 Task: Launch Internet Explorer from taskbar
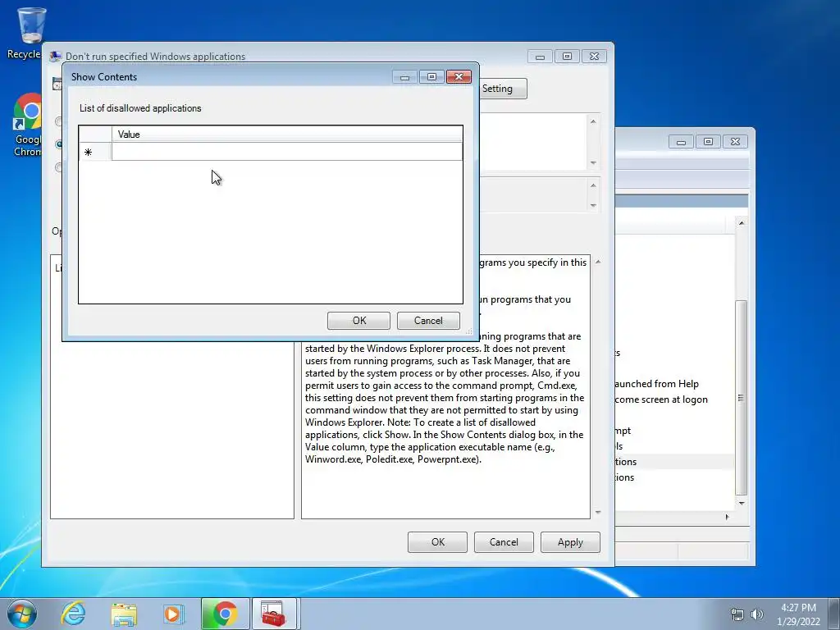pos(73,614)
